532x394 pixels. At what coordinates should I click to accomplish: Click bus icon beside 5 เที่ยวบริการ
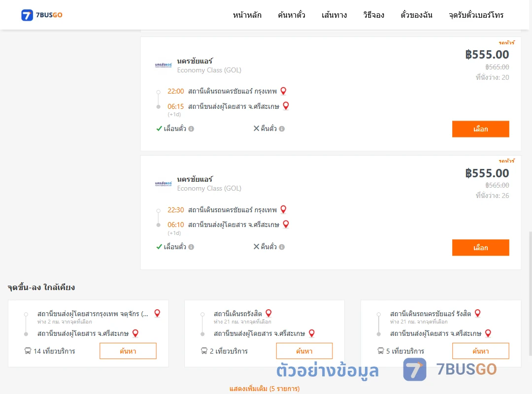[381, 351]
